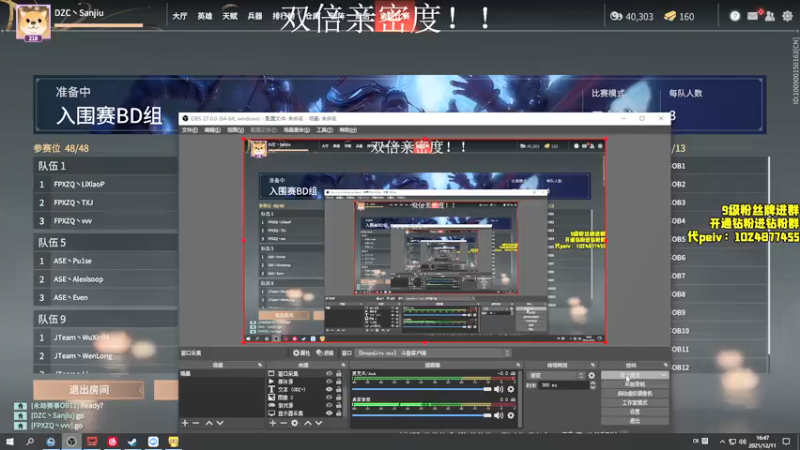Viewport: 800px width, 450px height.
Task: Open desktop audio settings gear in mixer
Action: [x=511, y=415]
